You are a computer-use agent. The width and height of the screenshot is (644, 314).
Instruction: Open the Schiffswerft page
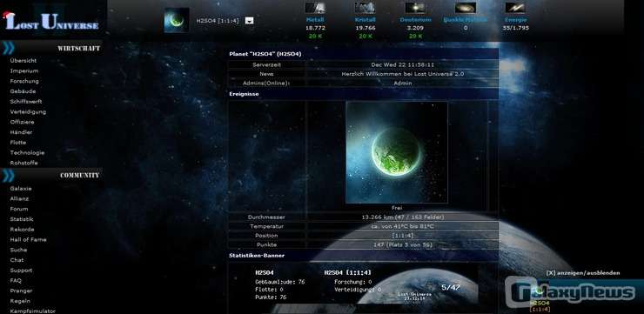26,102
